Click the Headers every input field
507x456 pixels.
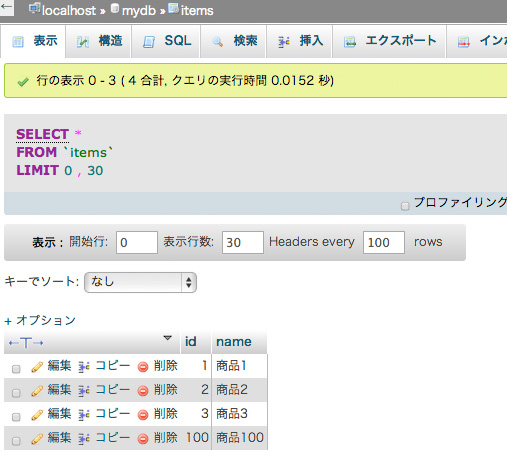384,242
